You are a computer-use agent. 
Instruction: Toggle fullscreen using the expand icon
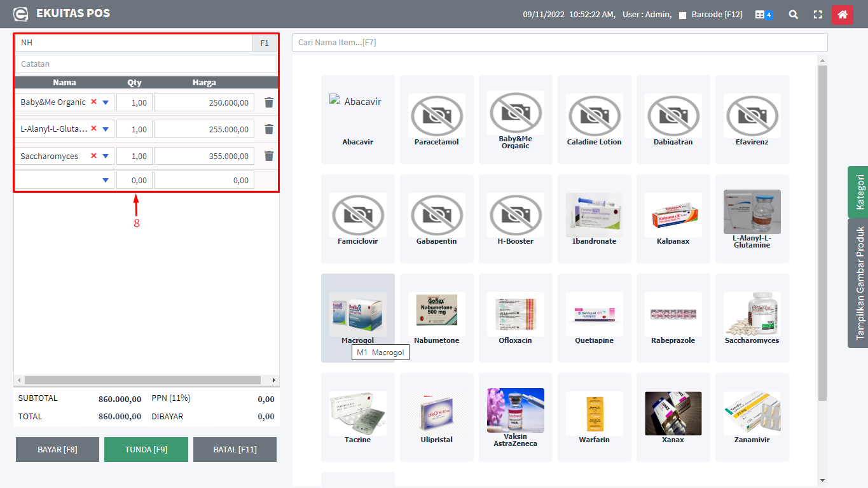click(818, 14)
